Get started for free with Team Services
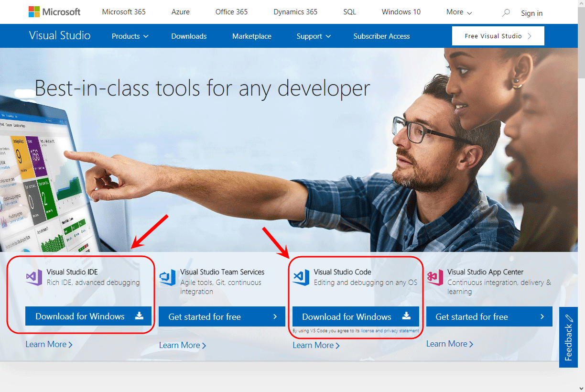Image resolution: width=585 pixels, height=392 pixels. tap(222, 316)
